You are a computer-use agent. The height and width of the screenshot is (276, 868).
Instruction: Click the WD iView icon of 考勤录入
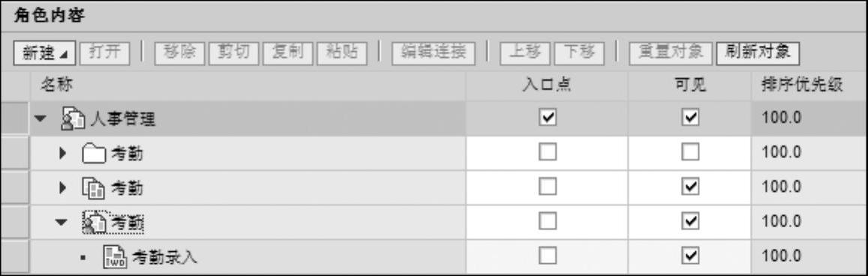115,256
